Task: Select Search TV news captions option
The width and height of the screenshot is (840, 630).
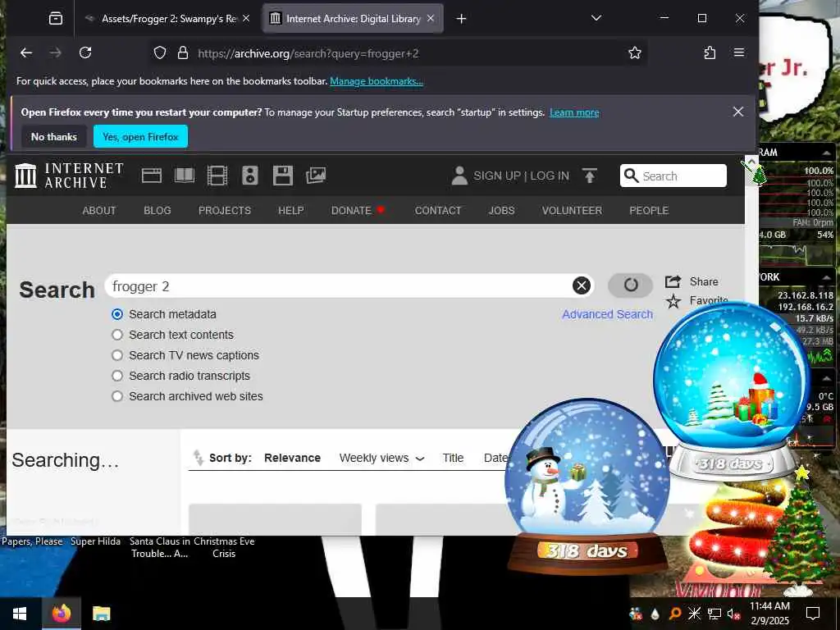Action: tap(117, 355)
